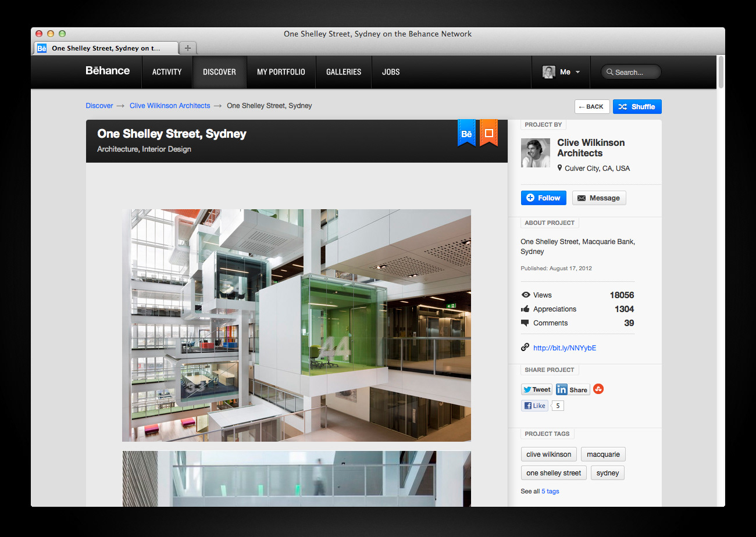Click the vertical page scrollbar thumb
Image resolution: width=756 pixels, height=537 pixels.
click(721, 72)
